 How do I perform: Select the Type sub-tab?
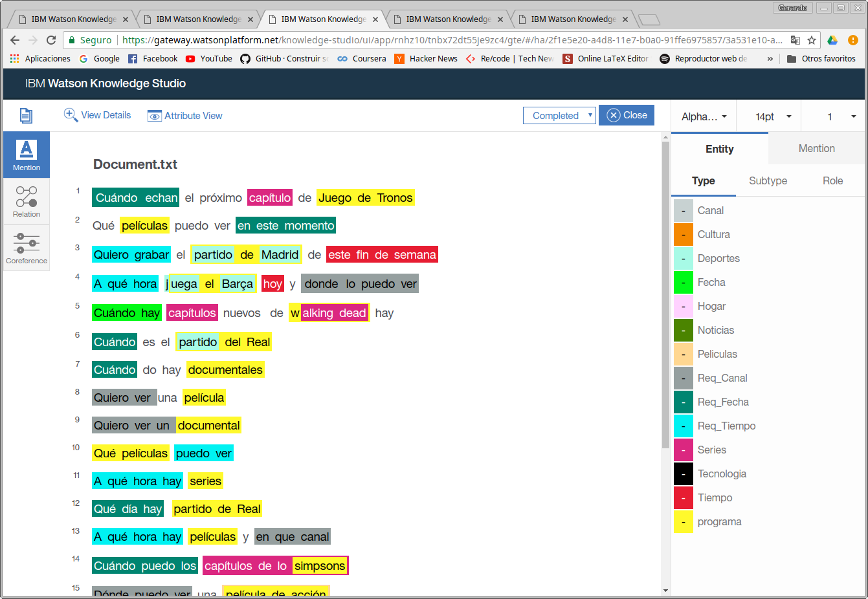(x=704, y=180)
